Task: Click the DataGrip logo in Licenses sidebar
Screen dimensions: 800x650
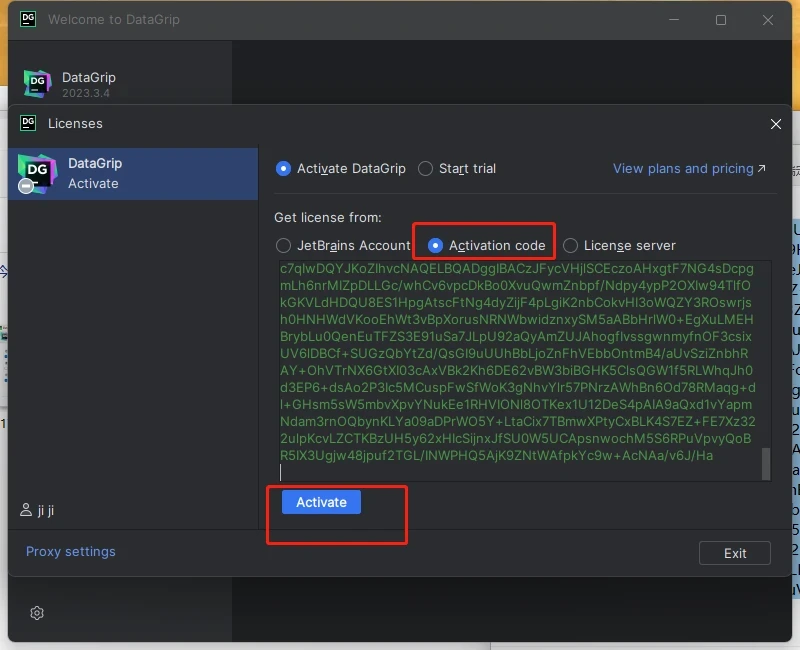Action: 37,174
